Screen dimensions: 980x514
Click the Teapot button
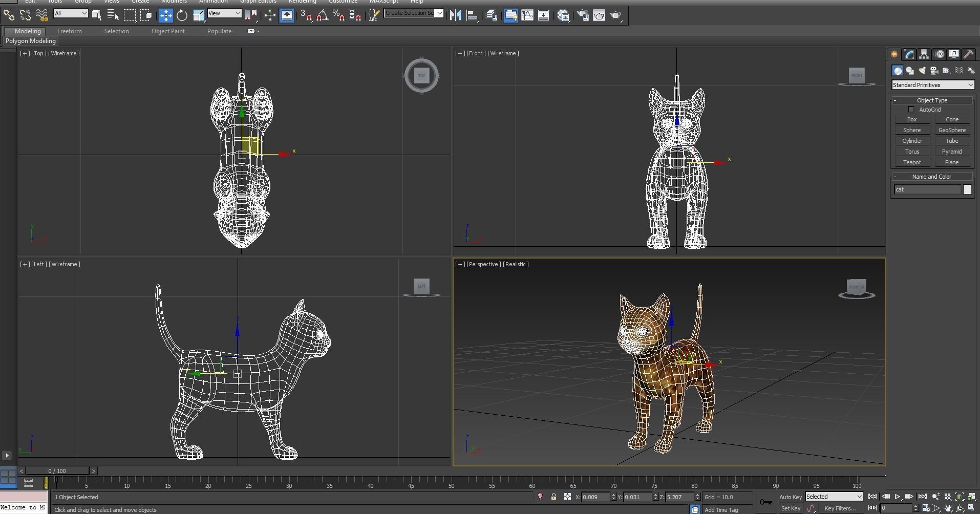[912, 162]
